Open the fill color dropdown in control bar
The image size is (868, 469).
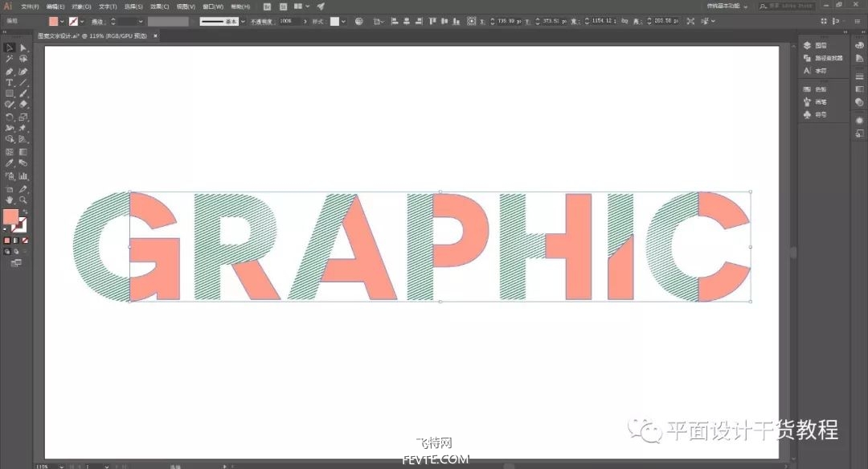[62, 22]
